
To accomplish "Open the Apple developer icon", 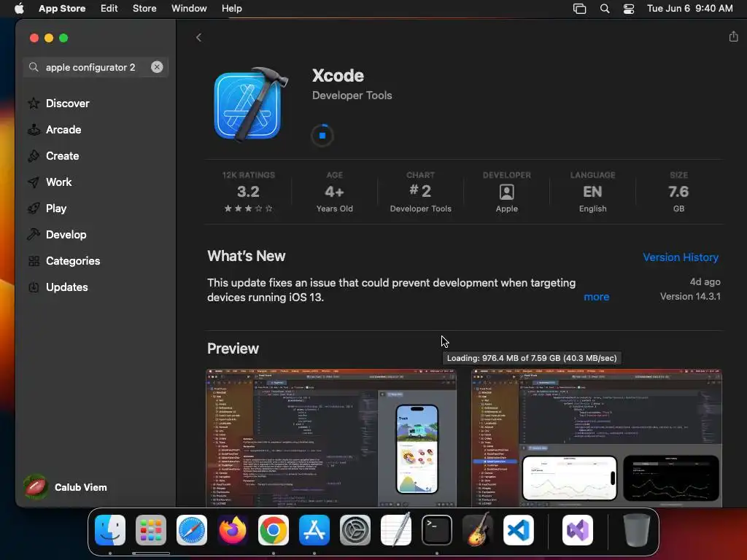I will click(x=506, y=192).
